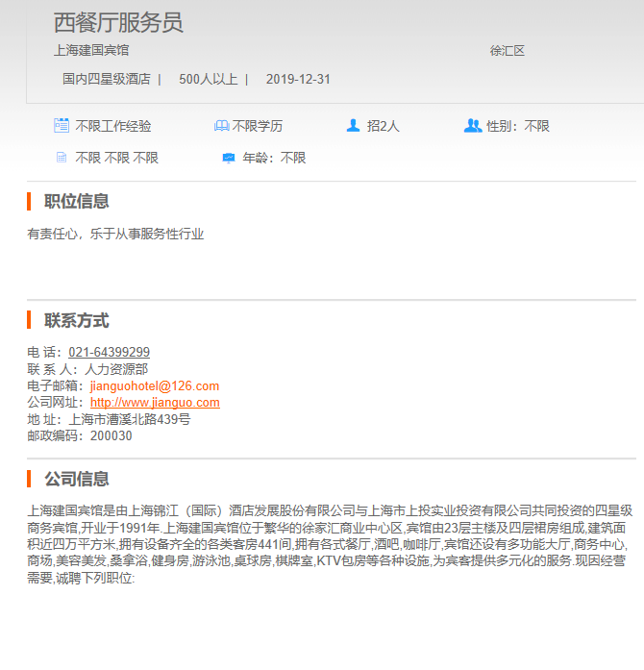Click the age icon beside 年龄
The height and width of the screenshot is (670, 644).
[x=228, y=158]
